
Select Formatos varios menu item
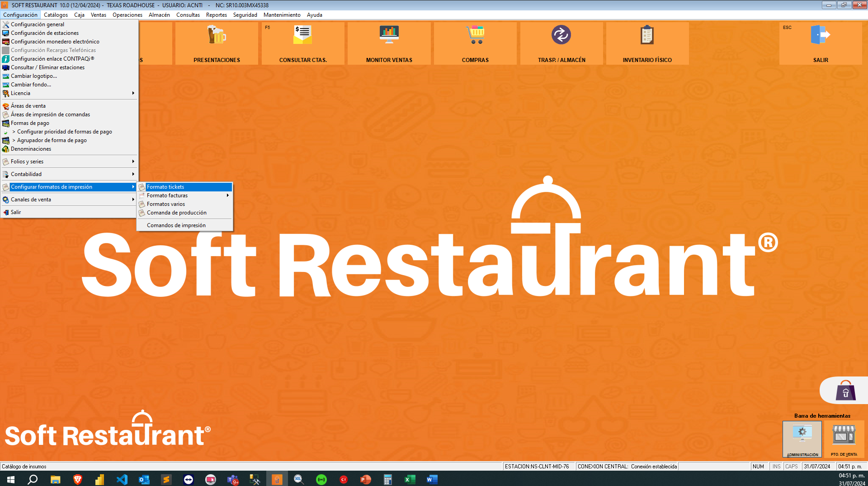[184, 204]
